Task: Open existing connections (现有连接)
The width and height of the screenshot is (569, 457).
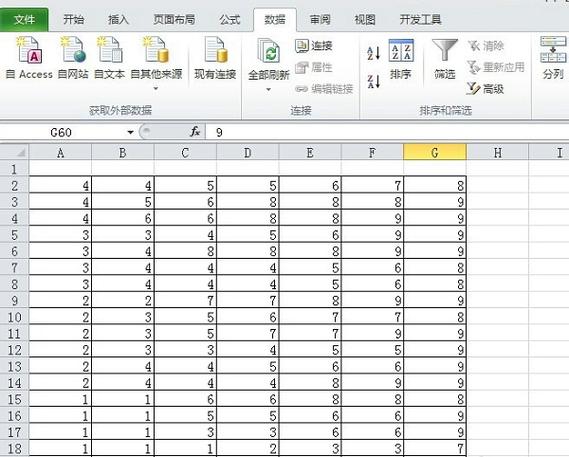Action: (216, 58)
